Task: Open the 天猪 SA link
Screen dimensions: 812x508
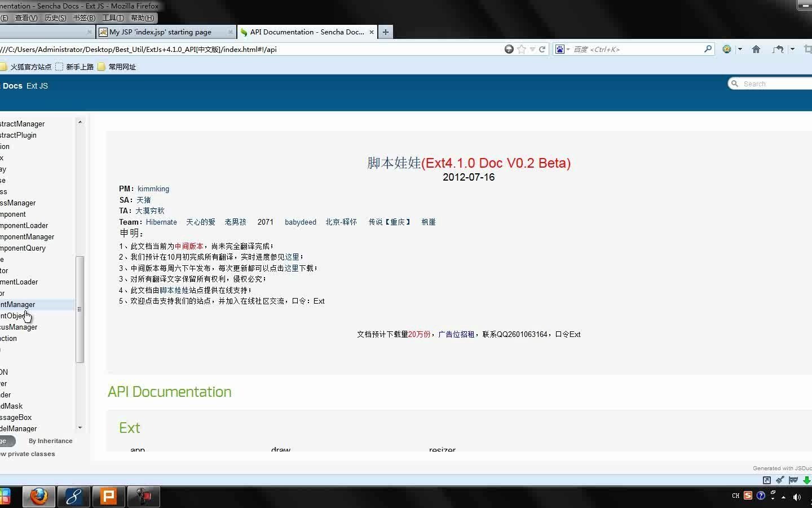Action: tap(144, 200)
